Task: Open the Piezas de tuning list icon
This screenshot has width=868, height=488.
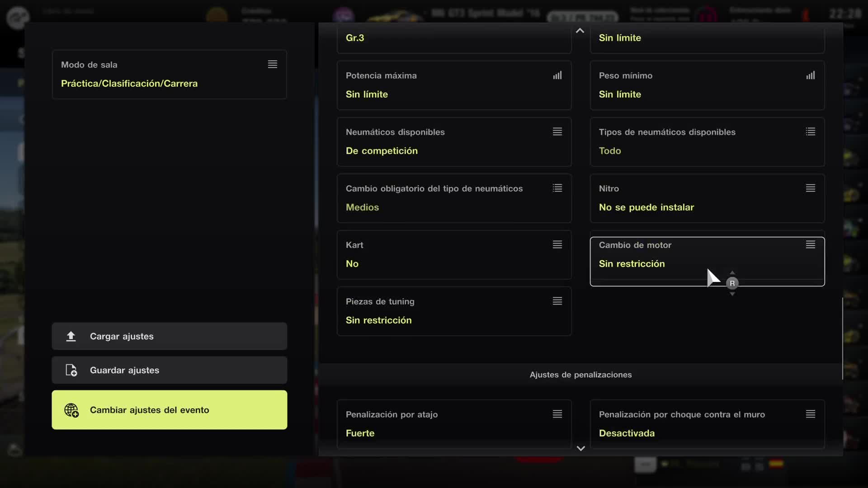Action: tap(557, 301)
